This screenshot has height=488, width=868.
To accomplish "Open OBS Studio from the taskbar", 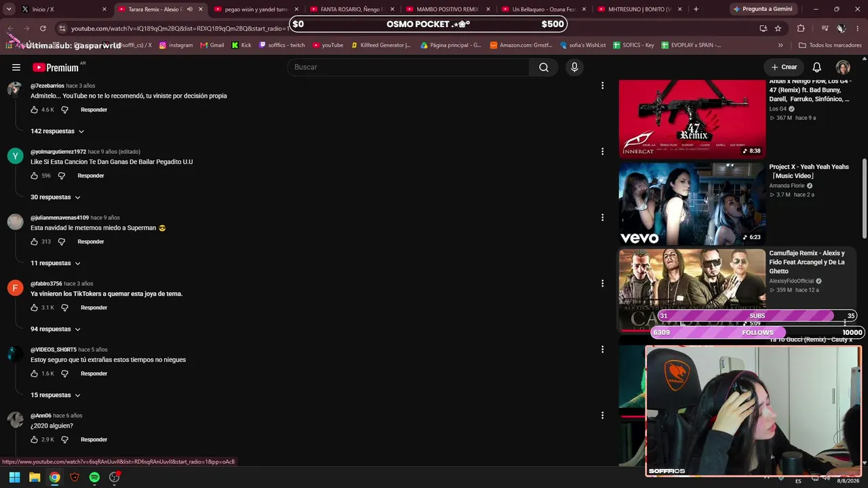I will (115, 477).
